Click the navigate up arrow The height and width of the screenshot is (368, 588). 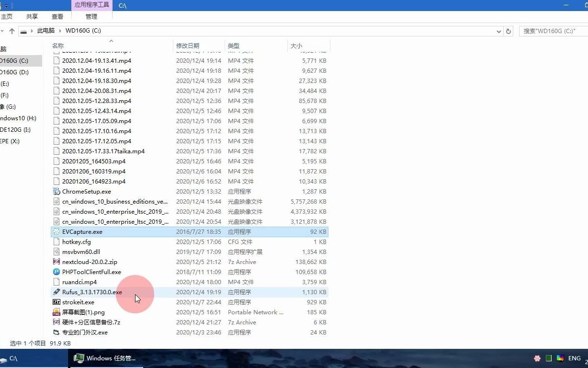(11, 30)
